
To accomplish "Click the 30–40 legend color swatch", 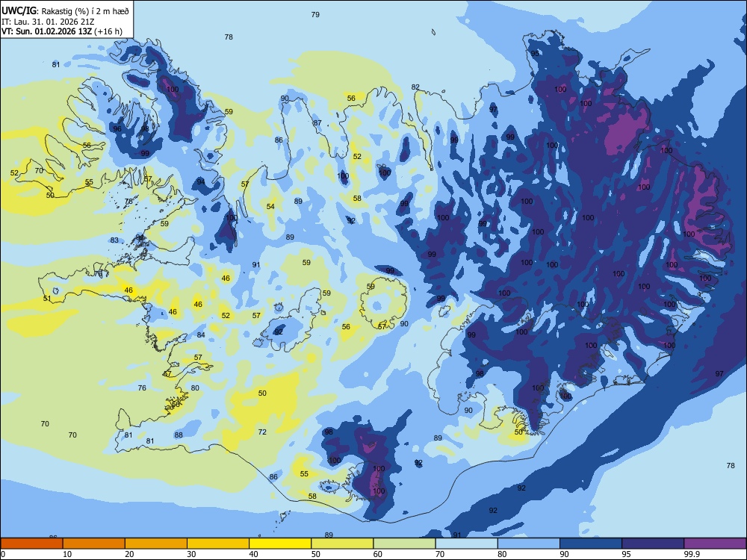I will 218,544.
